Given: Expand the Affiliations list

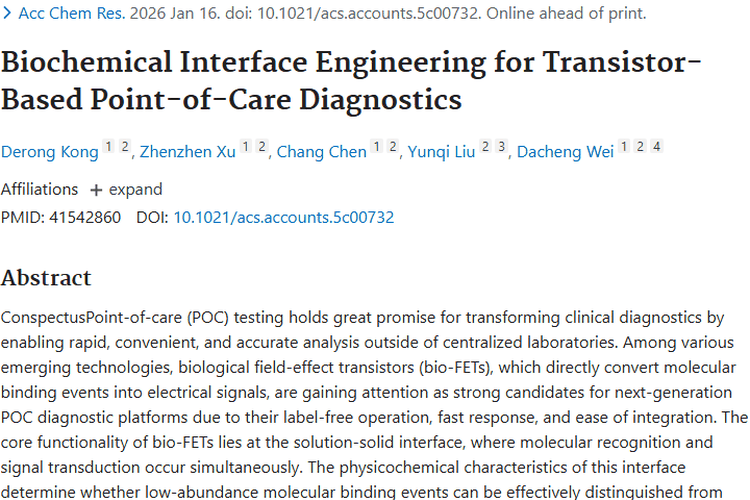Looking at the screenshot, I should point(125,189).
